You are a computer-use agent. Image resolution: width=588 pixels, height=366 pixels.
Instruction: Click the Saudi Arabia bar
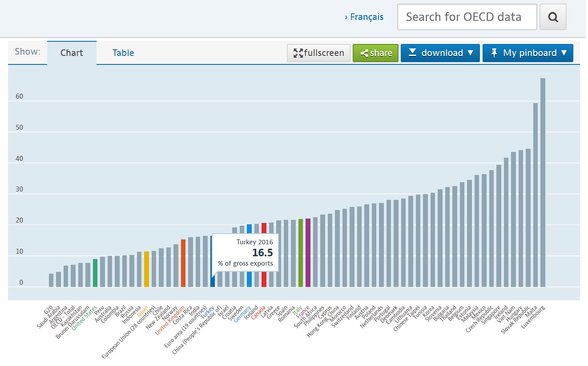coord(58,279)
